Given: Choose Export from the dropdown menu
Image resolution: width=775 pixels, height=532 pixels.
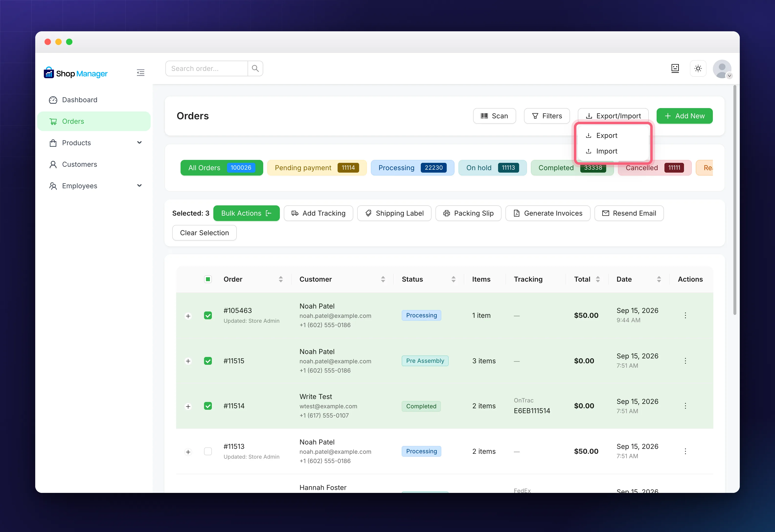Looking at the screenshot, I should [613, 135].
